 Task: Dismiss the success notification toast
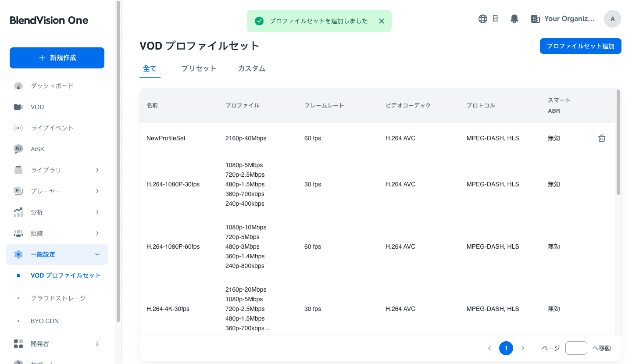point(381,21)
